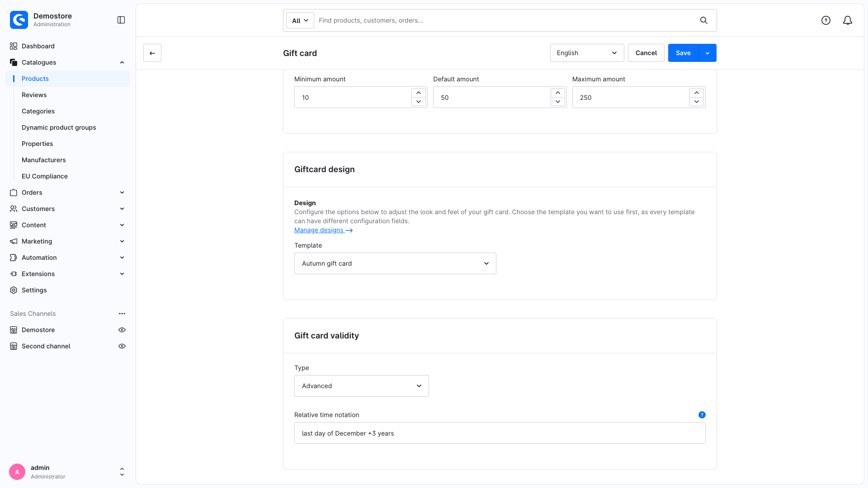Open the Template dropdown Autumn gift card
This screenshot has height=488, width=868.
(395, 263)
